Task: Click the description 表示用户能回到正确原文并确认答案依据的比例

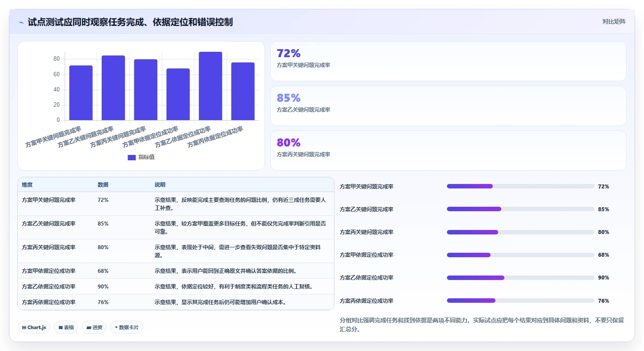Action: (226, 271)
